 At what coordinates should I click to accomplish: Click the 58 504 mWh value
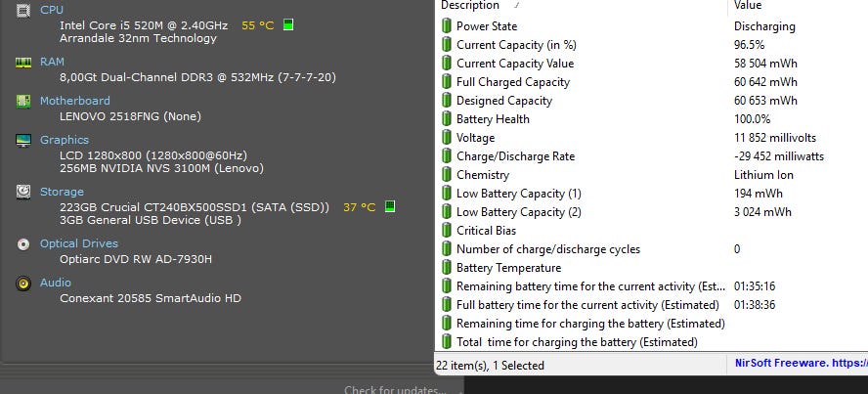pyautogui.click(x=765, y=64)
